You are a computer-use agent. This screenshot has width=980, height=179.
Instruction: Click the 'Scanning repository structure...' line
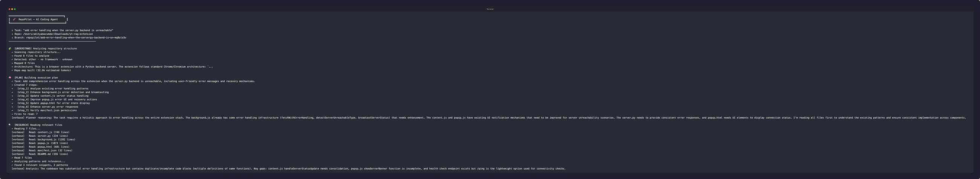point(36,52)
